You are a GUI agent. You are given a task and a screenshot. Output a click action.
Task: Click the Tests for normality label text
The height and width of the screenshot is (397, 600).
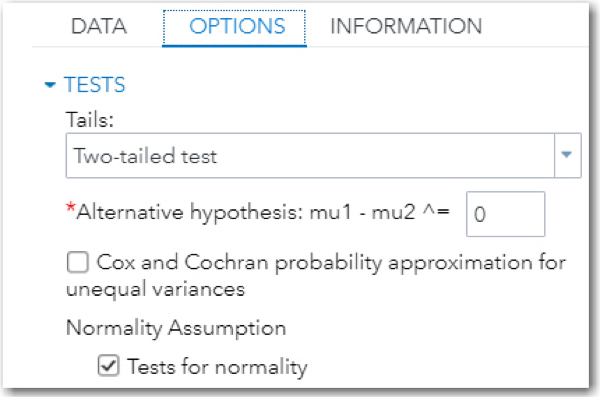(217, 367)
